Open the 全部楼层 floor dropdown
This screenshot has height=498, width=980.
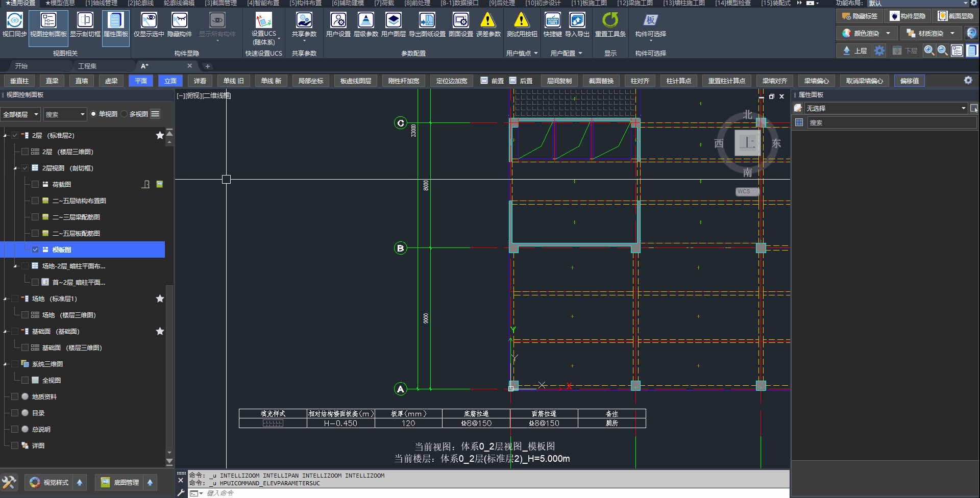click(x=20, y=114)
